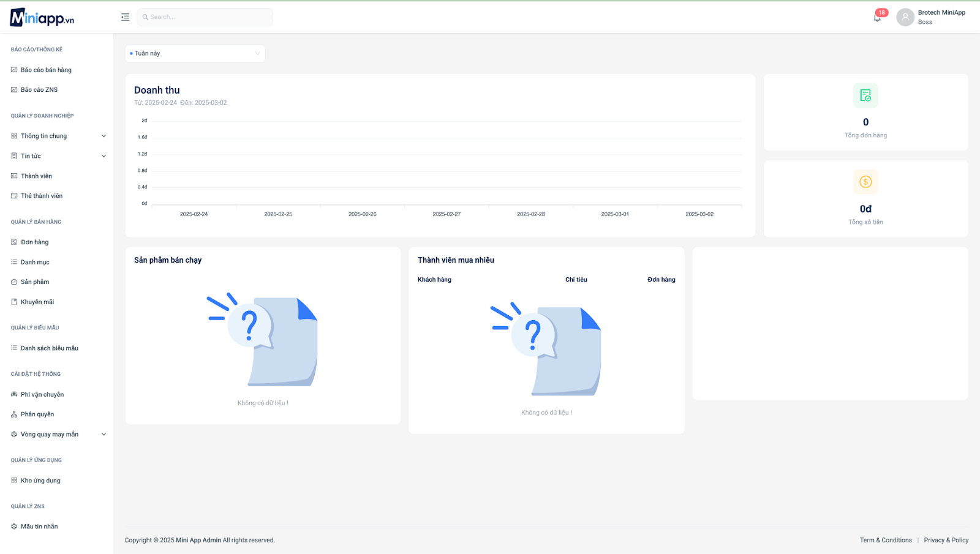
Task: Focus the Search input field
Action: [205, 17]
